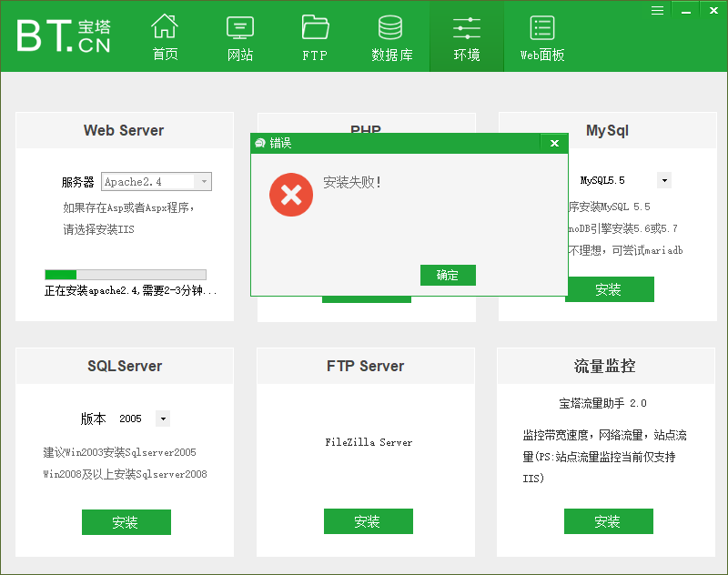Click the 流量监控 panel header
The width and height of the screenshot is (728, 575).
(x=606, y=366)
